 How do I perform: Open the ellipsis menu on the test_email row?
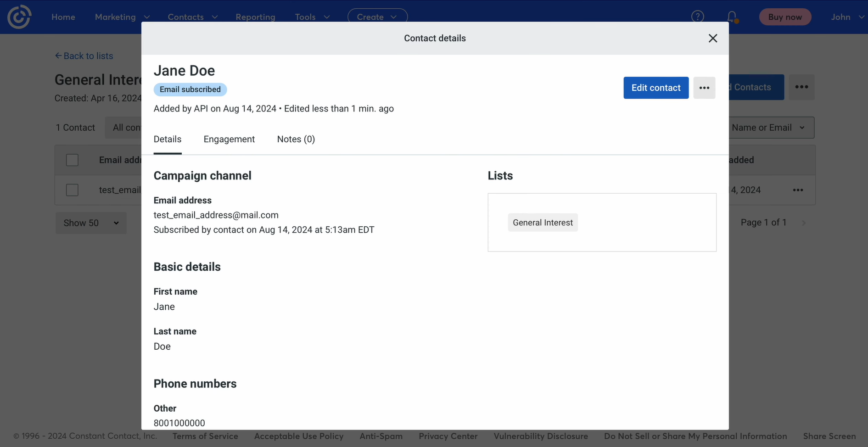798,190
